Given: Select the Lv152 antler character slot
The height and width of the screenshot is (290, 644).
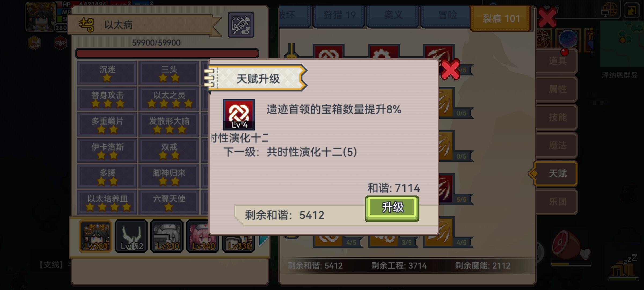Looking at the screenshot, I should point(131,236).
